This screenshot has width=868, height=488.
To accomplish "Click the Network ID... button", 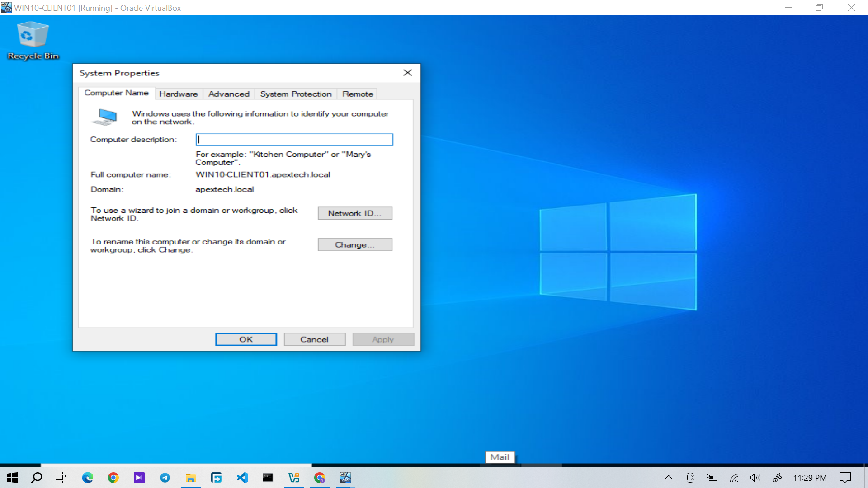I will coord(355,213).
